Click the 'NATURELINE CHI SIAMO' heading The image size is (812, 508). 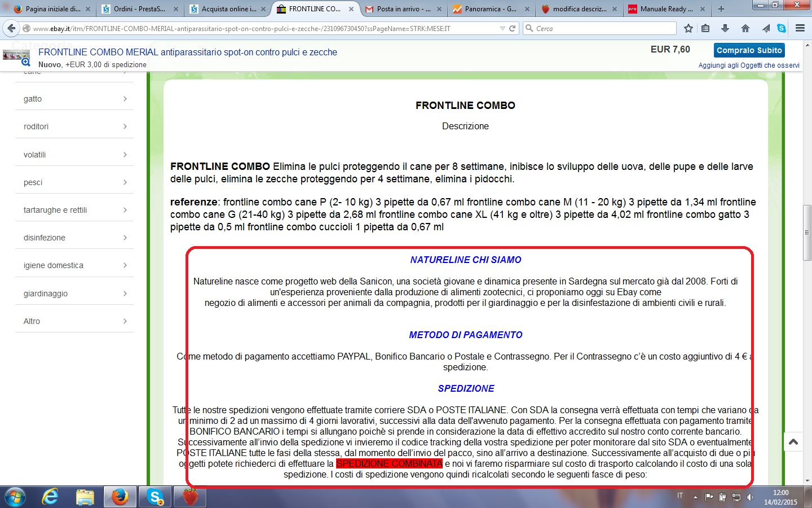coord(466,260)
